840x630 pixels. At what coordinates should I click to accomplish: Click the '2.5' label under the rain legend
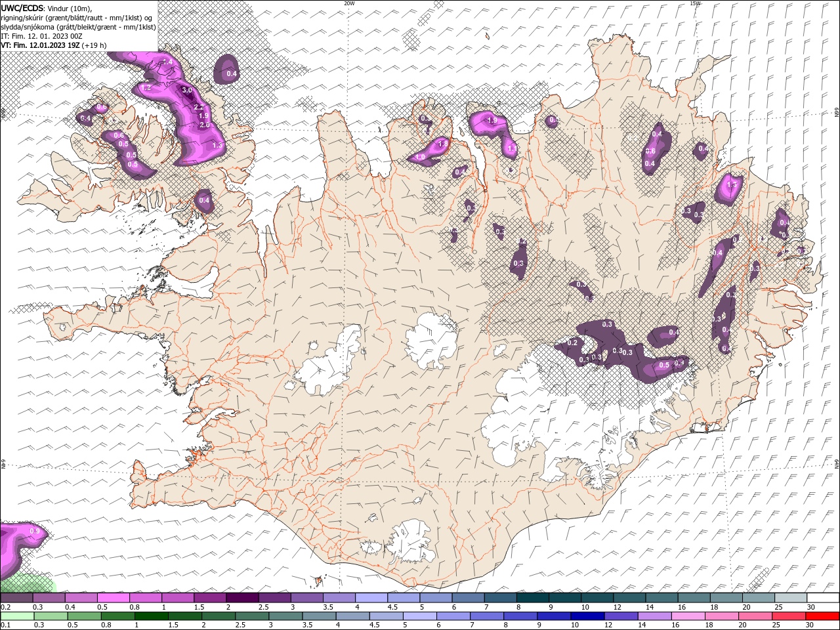click(x=241, y=625)
